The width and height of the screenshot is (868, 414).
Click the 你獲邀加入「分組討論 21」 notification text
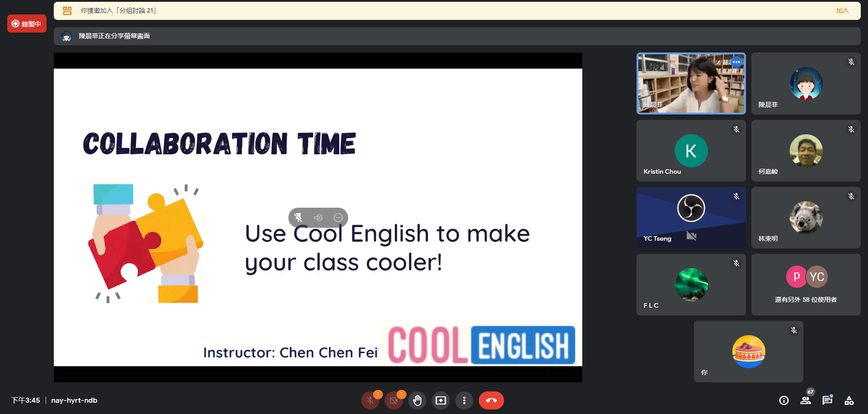(119, 10)
